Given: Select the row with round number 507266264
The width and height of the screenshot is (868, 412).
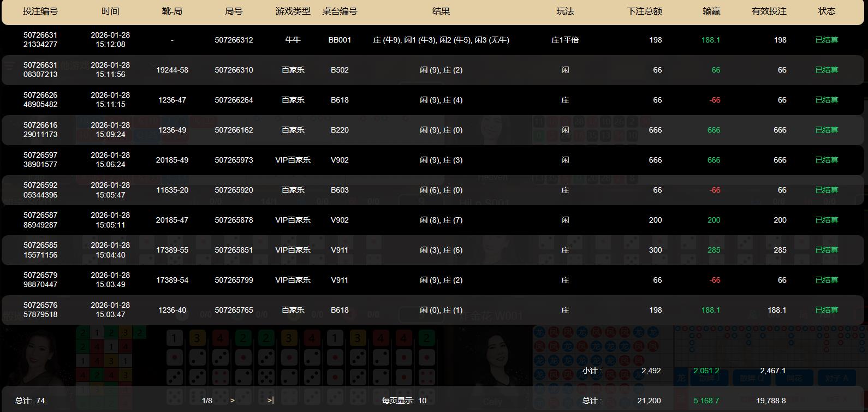Looking at the screenshot, I should tap(234, 100).
